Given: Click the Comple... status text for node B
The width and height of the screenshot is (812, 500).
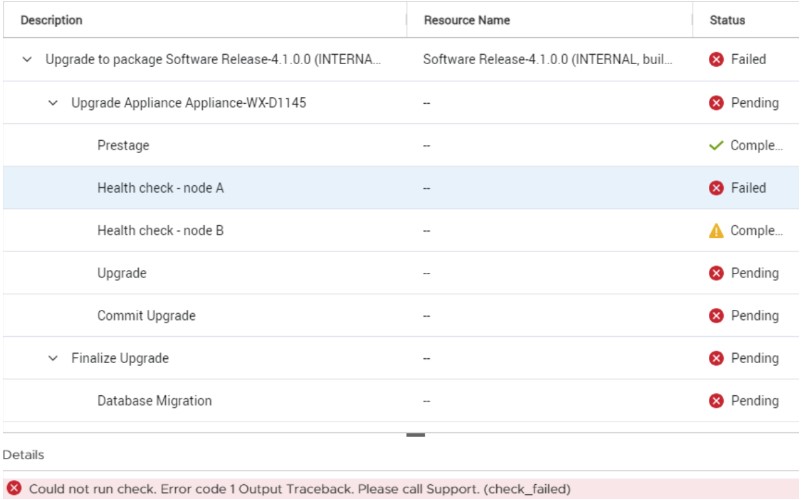Looking at the screenshot, I should pyautogui.click(x=756, y=230).
